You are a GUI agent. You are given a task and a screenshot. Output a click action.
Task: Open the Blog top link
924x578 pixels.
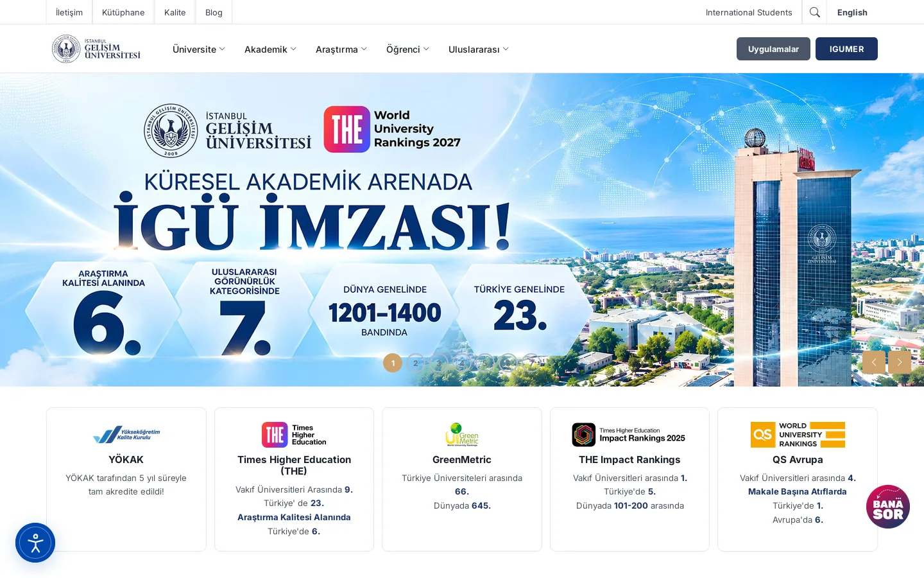(x=214, y=12)
